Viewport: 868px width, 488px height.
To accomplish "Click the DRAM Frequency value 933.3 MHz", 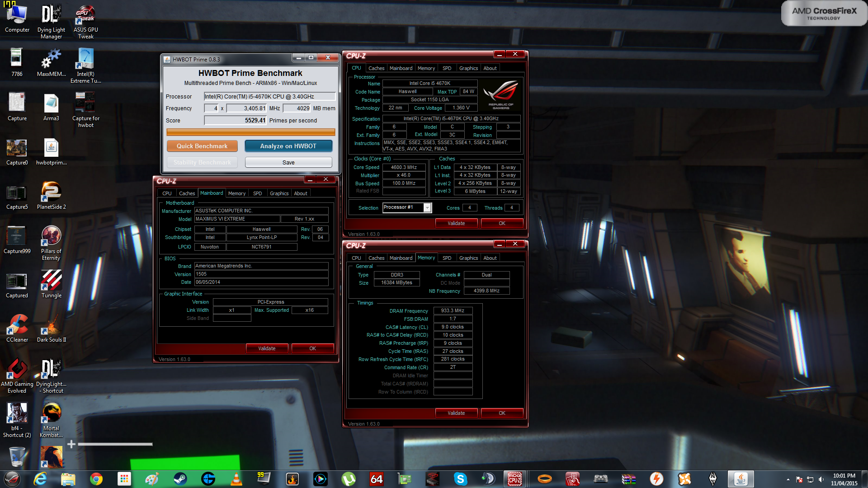I will tap(453, 310).
